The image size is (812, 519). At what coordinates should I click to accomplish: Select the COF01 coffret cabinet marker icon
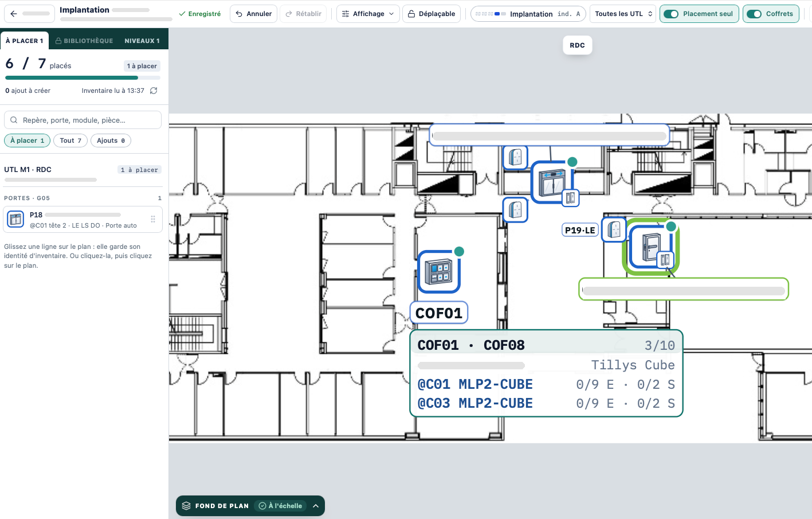[x=439, y=271]
